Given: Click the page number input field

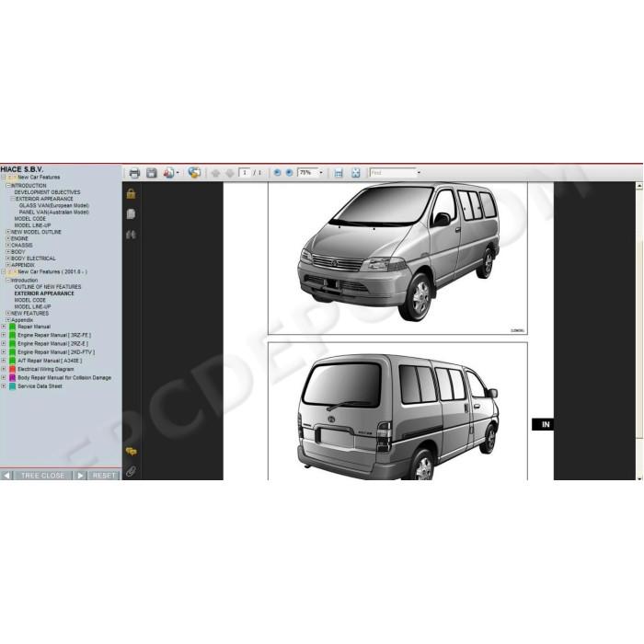Looking at the screenshot, I should tap(245, 173).
